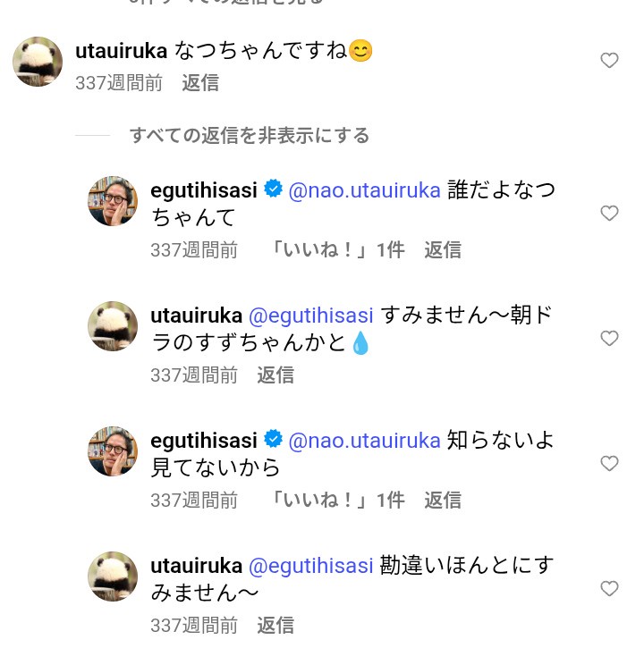Image resolution: width=644 pixels, height=665 pixels.
Task: Reply to the 勘違いほんとにすみません comment
Action: coord(275,626)
